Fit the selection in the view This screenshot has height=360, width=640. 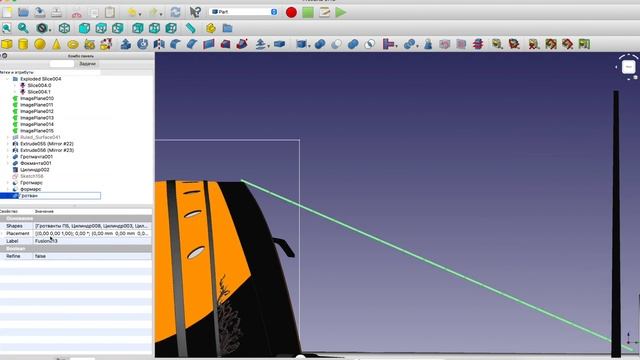pos(23,28)
